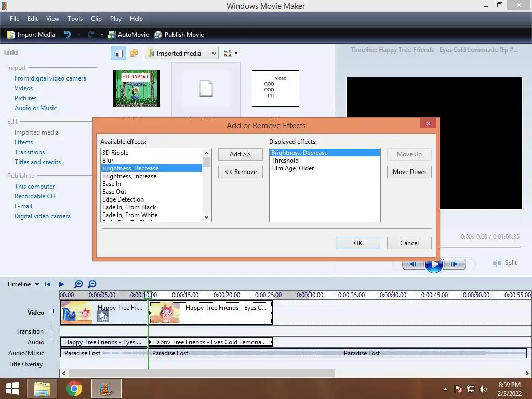Open the Tools menu
Screen dimensions: 532x399
pyautogui.click(x=75, y=19)
